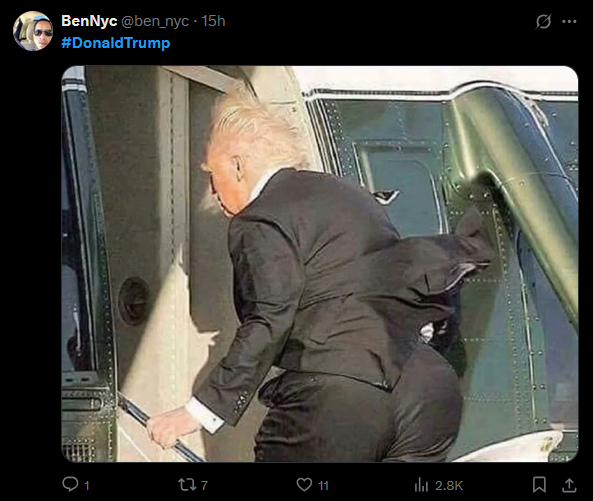Click the repost arrows icon
This screenshot has height=501, width=593.
186,485
